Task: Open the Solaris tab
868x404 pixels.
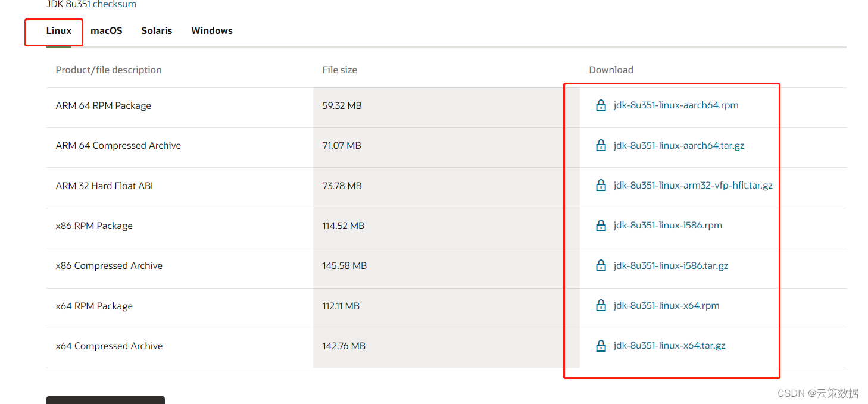Action: pos(157,30)
